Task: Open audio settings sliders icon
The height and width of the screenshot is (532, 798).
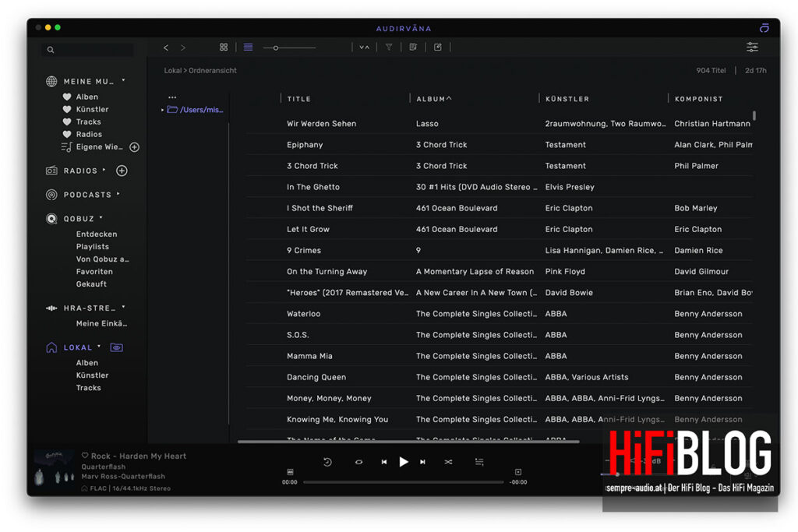Action: click(752, 48)
